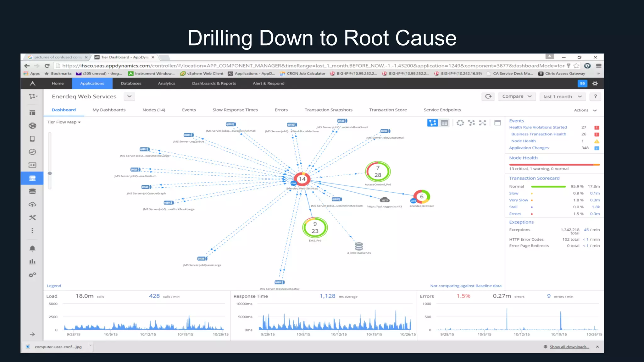This screenshot has height=362, width=644.
Task: Click the browser address bar URL
Action: 313,66
